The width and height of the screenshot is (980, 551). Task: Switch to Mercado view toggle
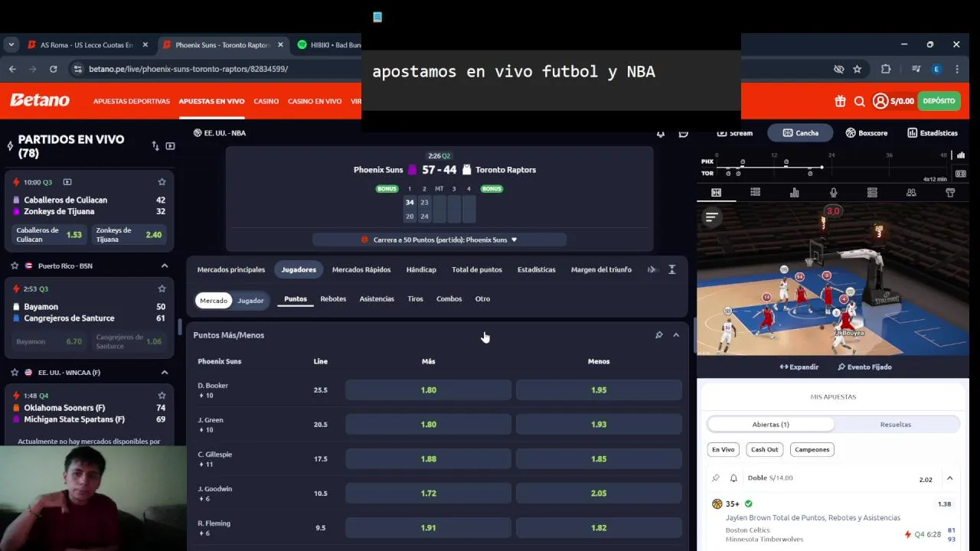[214, 301]
